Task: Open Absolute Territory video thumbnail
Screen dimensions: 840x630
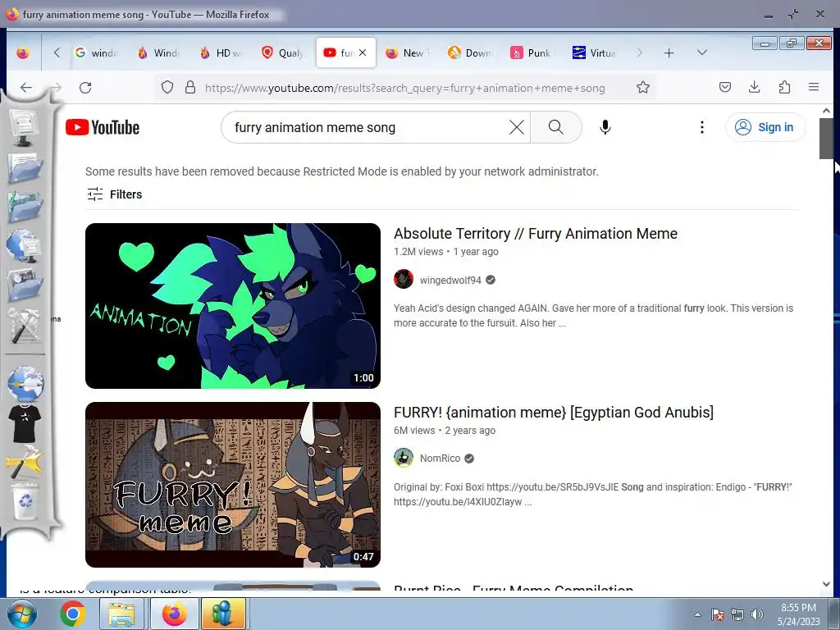Action: pos(232,306)
